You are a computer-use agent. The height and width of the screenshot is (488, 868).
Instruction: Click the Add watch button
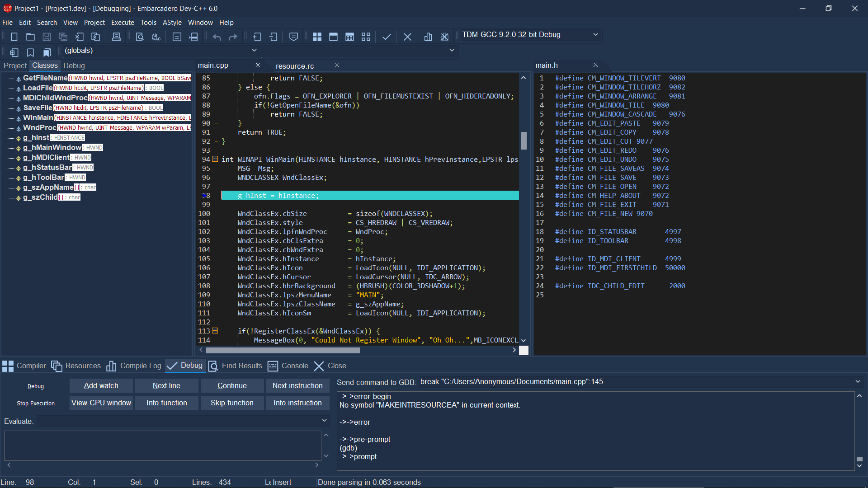[x=101, y=385]
